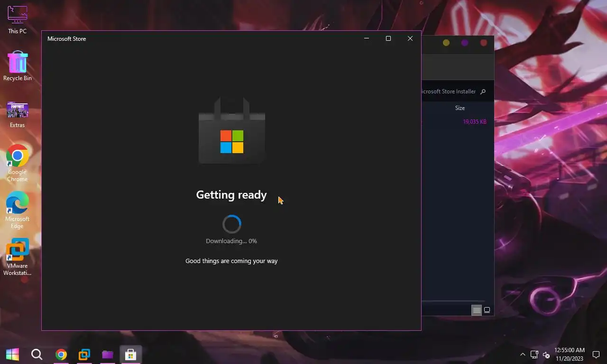Click the Downloading... 0% status text

(x=231, y=241)
